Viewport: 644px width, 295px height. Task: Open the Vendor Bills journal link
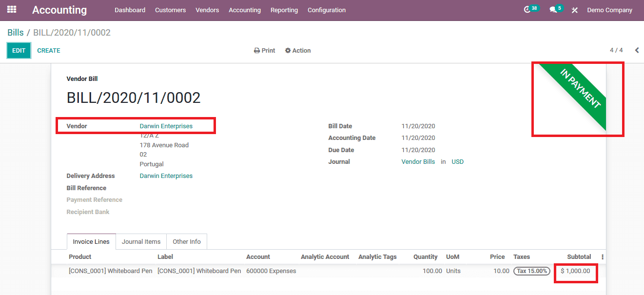tap(418, 162)
